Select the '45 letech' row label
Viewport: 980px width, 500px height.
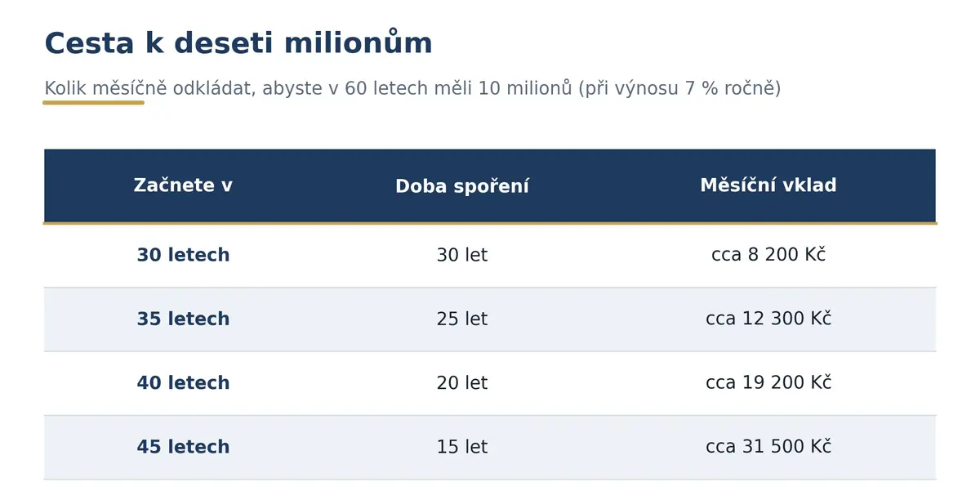click(x=183, y=448)
